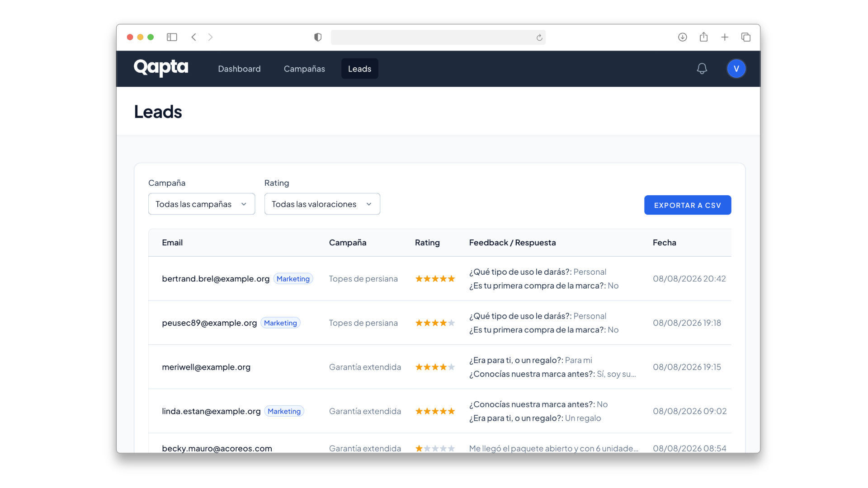Screen dimensions: 868x488
Task: Open the Campaña filter dropdown
Action: 202,204
